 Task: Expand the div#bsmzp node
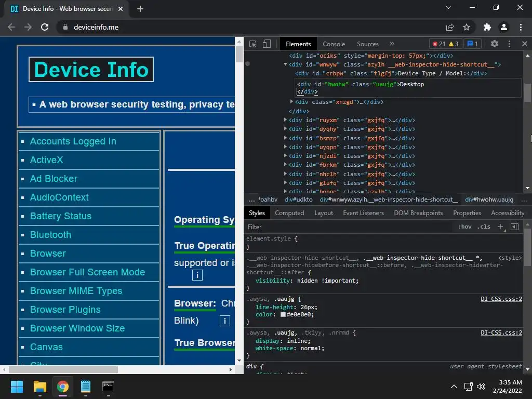(285, 138)
